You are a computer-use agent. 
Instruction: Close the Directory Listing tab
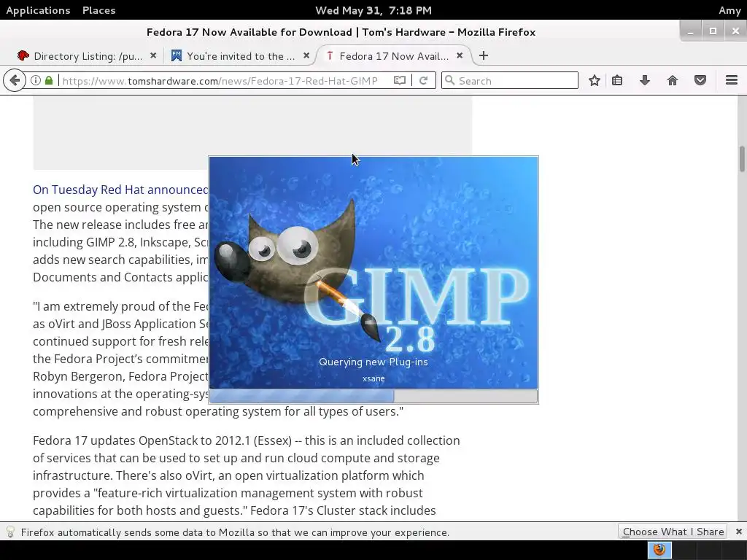pyautogui.click(x=153, y=55)
